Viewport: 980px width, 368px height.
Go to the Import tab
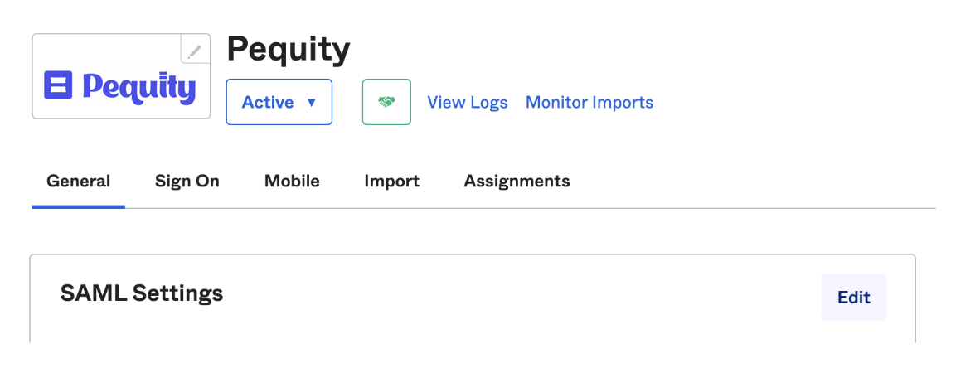[x=392, y=182]
